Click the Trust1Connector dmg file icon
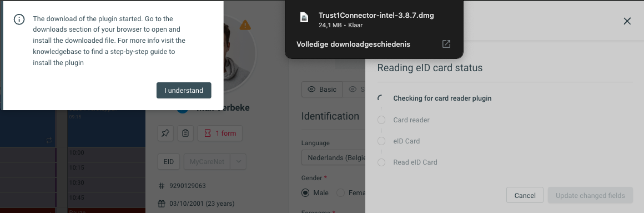The image size is (644, 213). click(304, 17)
